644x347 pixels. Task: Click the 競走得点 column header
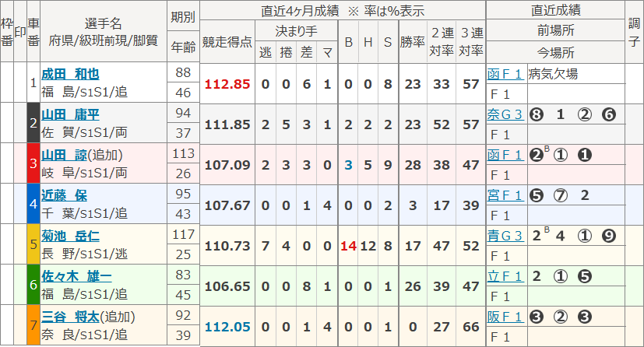pos(227,42)
